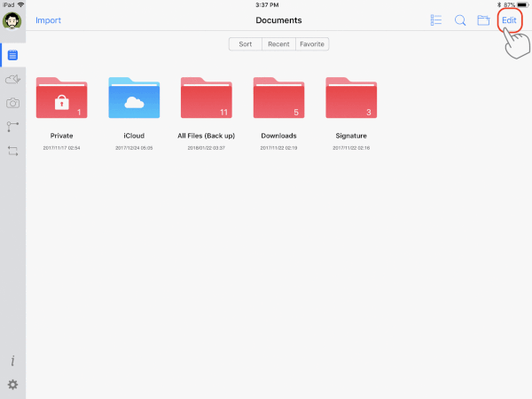Tap the Import button
The height and width of the screenshot is (399, 532).
(x=48, y=20)
